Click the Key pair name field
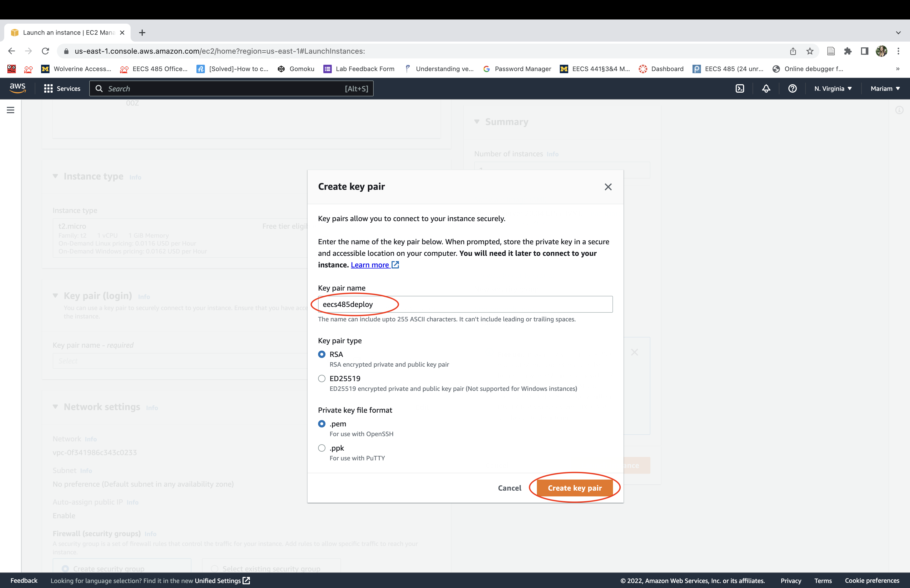The image size is (910, 588). pyautogui.click(x=465, y=304)
